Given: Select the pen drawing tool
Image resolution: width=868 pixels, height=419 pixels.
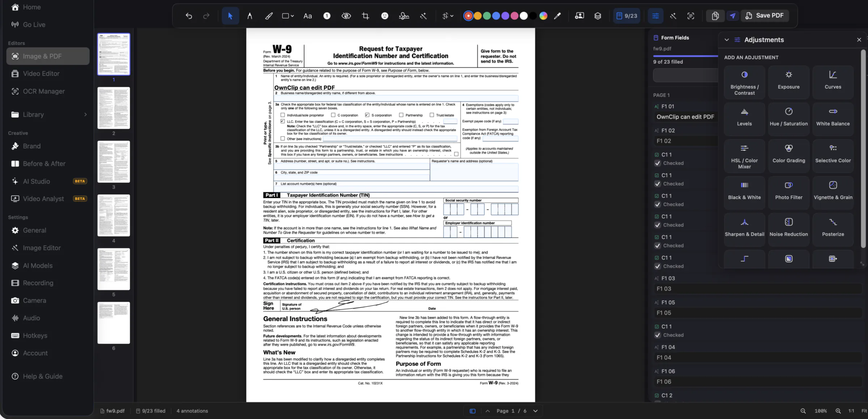Looking at the screenshot, I should [250, 16].
